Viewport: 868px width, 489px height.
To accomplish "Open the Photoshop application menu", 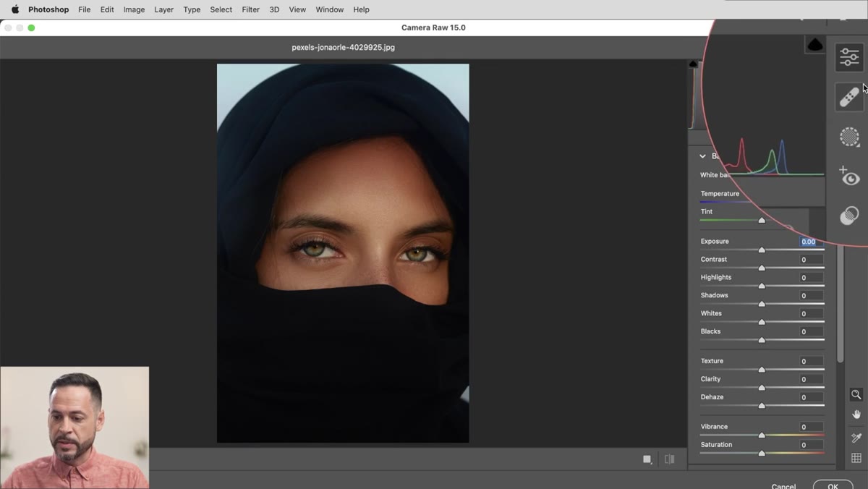I will click(48, 9).
